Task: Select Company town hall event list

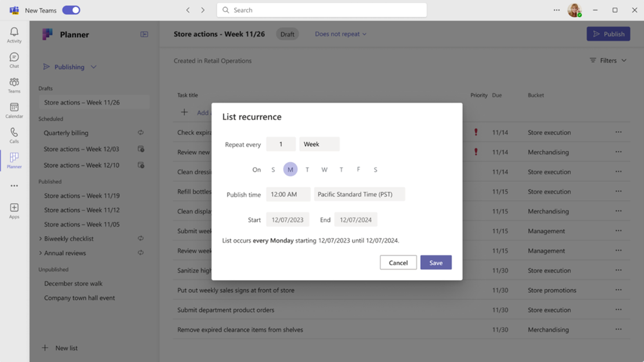Action: pyautogui.click(x=80, y=298)
